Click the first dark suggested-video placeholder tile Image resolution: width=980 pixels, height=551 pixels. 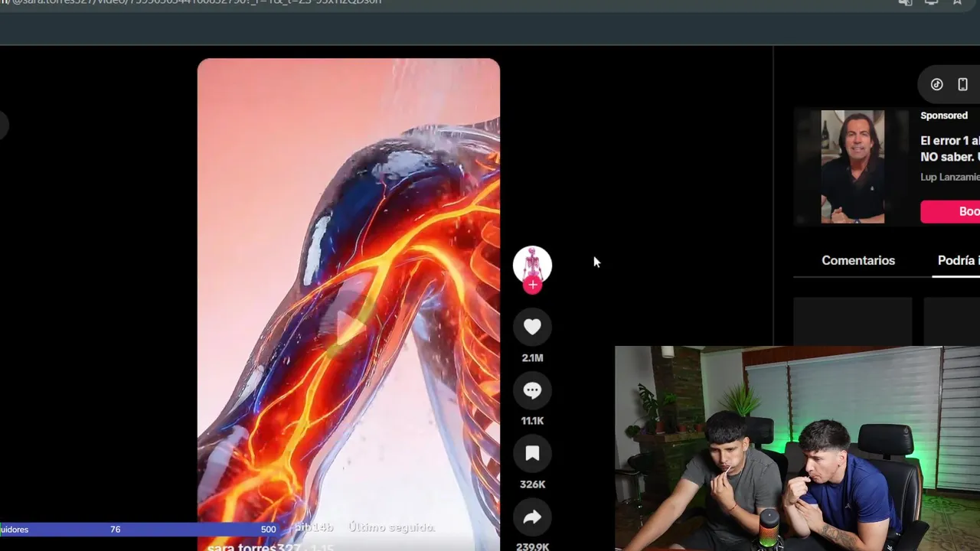853,321
